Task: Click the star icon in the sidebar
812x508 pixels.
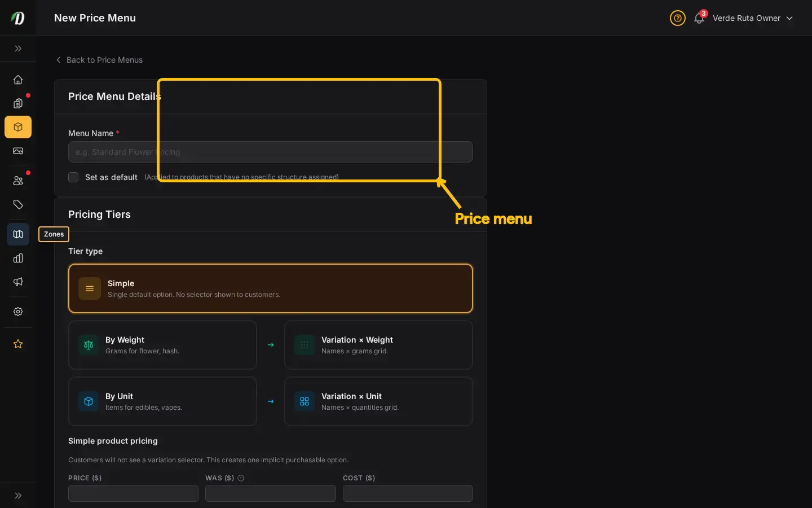Action: [x=18, y=344]
